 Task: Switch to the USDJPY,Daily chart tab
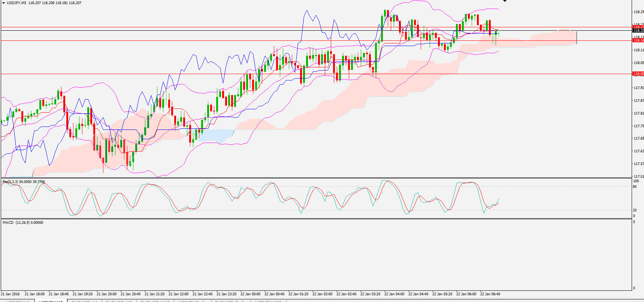click(192, 301)
